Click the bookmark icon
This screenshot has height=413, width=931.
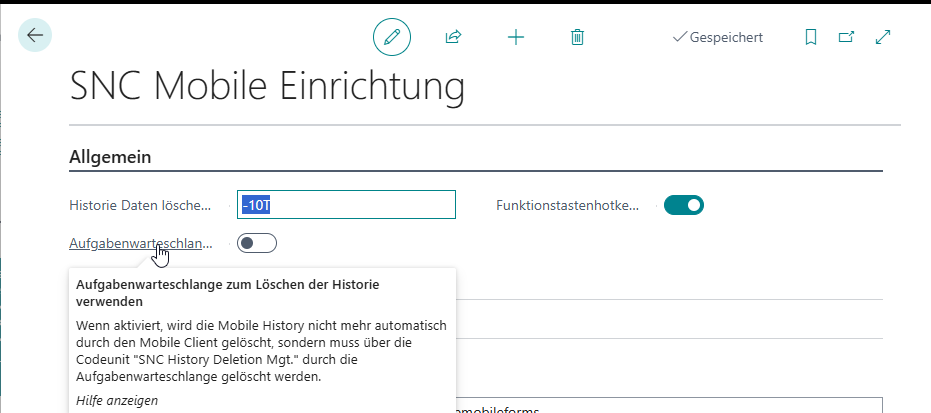click(811, 37)
